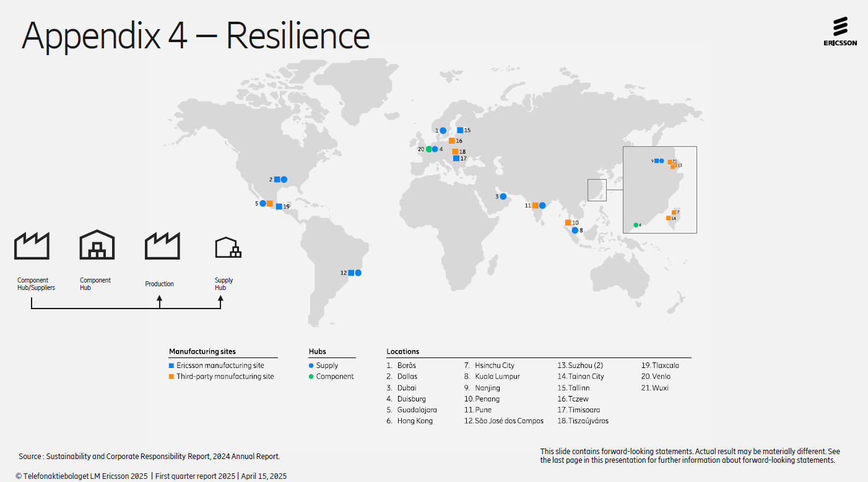Click the Component Hub warehouse icon

coord(97,245)
